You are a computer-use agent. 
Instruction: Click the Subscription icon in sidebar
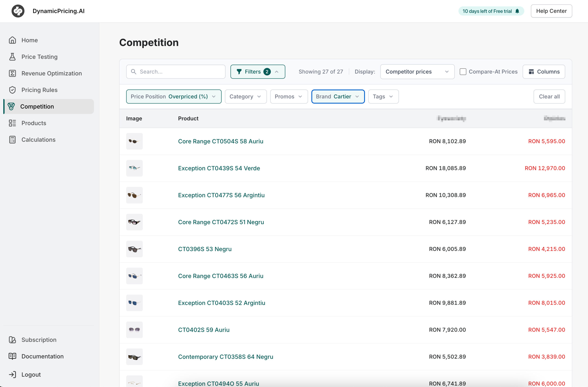[13, 340]
